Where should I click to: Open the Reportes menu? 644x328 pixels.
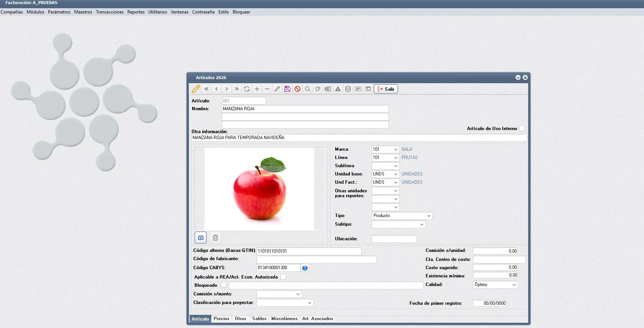pos(136,12)
